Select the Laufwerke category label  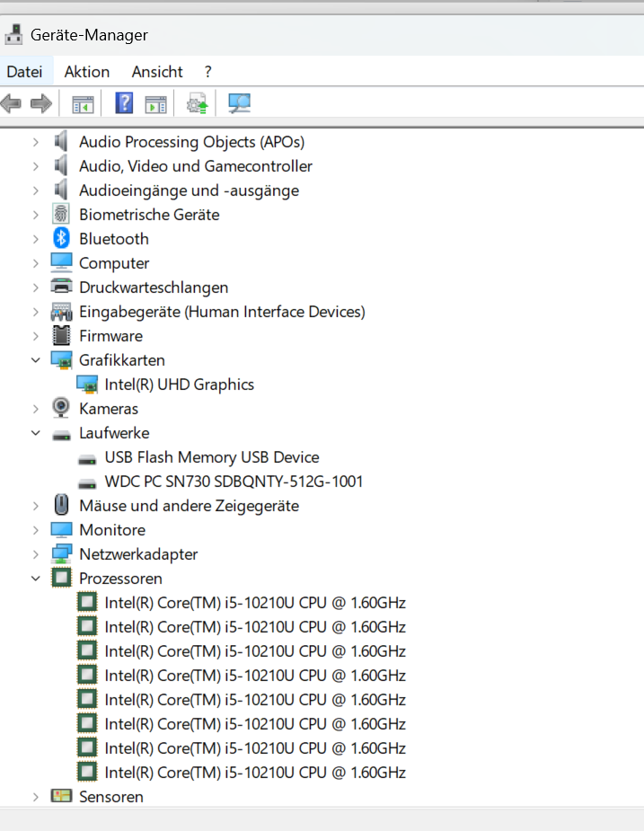(x=114, y=433)
